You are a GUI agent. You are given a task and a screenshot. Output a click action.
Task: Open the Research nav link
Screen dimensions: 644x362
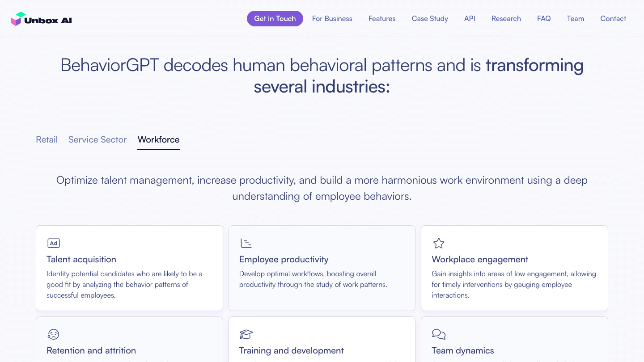tap(506, 19)
